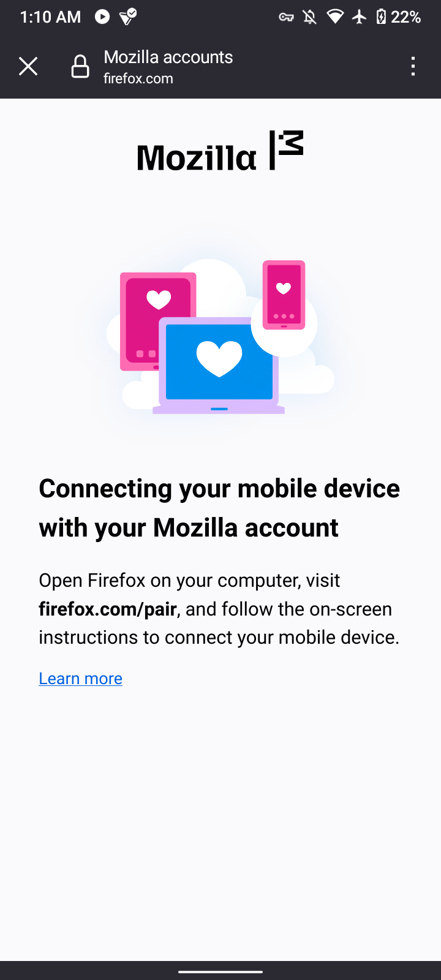Viewport: 441px width, 980px height.
Task: Open the Learn more link
Action: point(80,679)
